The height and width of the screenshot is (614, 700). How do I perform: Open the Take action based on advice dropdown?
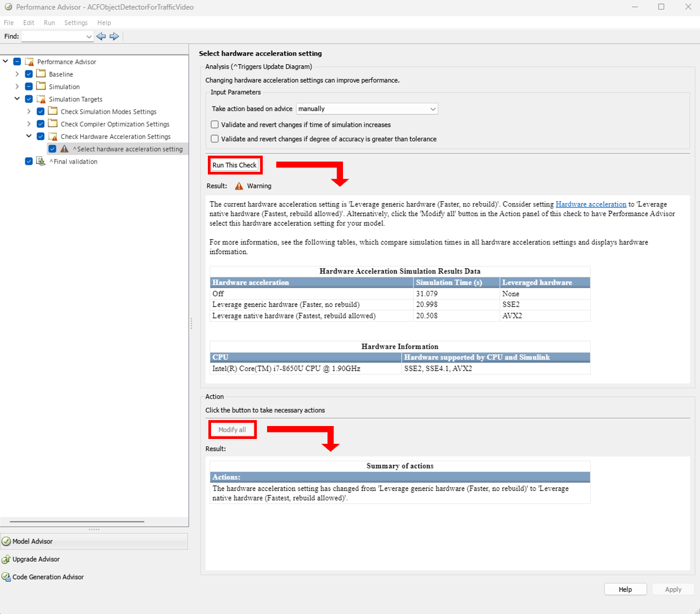367,109
